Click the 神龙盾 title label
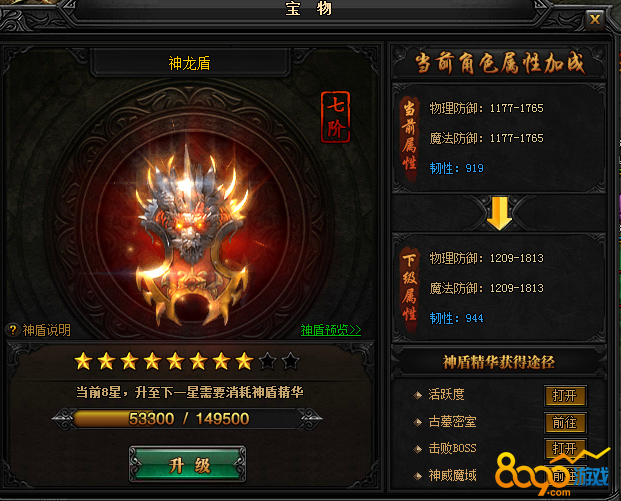621x501 pixels. pyautogui.click(x=189, y=63)
